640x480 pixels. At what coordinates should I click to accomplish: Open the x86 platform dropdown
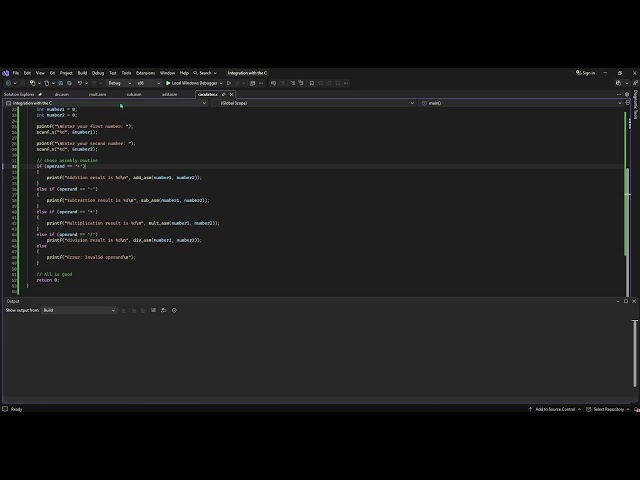coord(149,83)
